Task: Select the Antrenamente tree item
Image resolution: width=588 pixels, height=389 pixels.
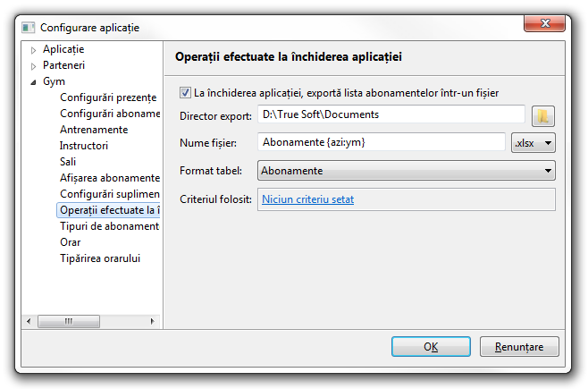Action: point(93,130)
